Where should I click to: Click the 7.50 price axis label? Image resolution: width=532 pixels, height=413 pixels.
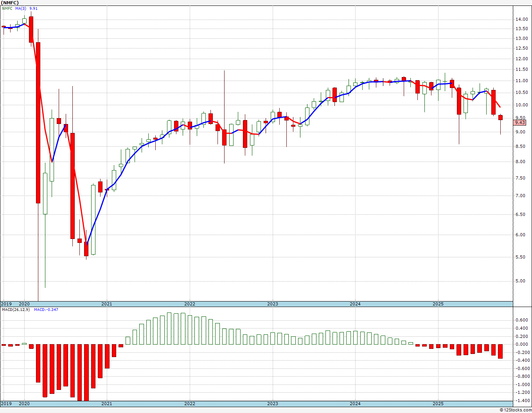pos(521,178)
